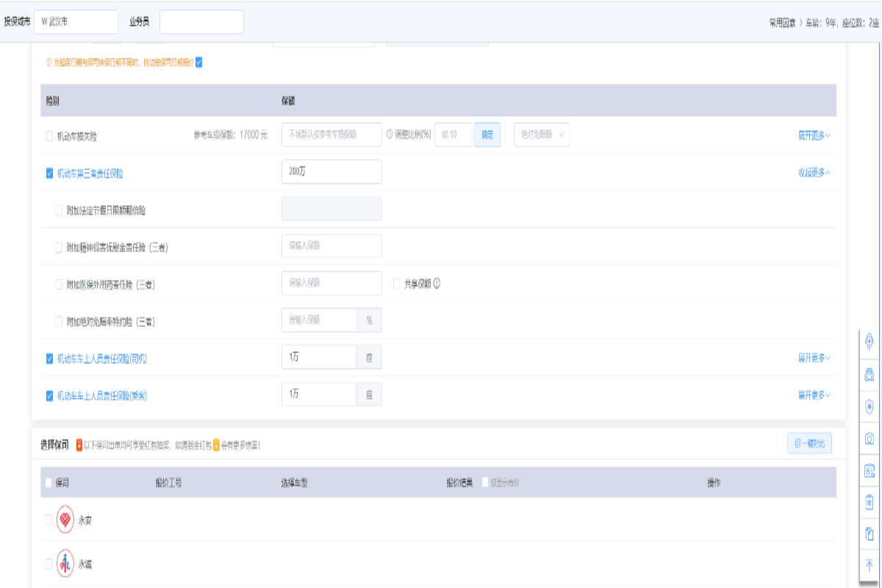Click the 永安 insurer logo
The width and height of the screenshot is (882, 588).
tap(65, 520)
